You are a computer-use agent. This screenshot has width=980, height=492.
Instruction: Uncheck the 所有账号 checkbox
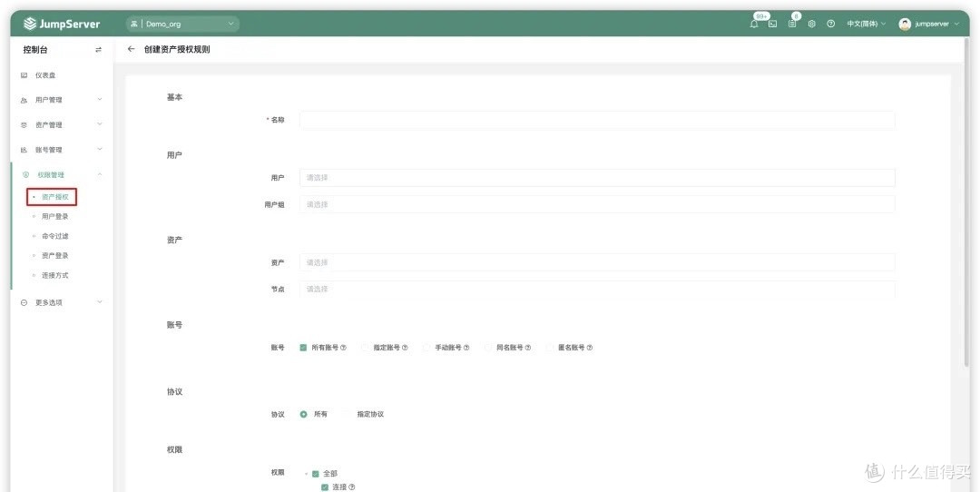click(x=303, y=348)
